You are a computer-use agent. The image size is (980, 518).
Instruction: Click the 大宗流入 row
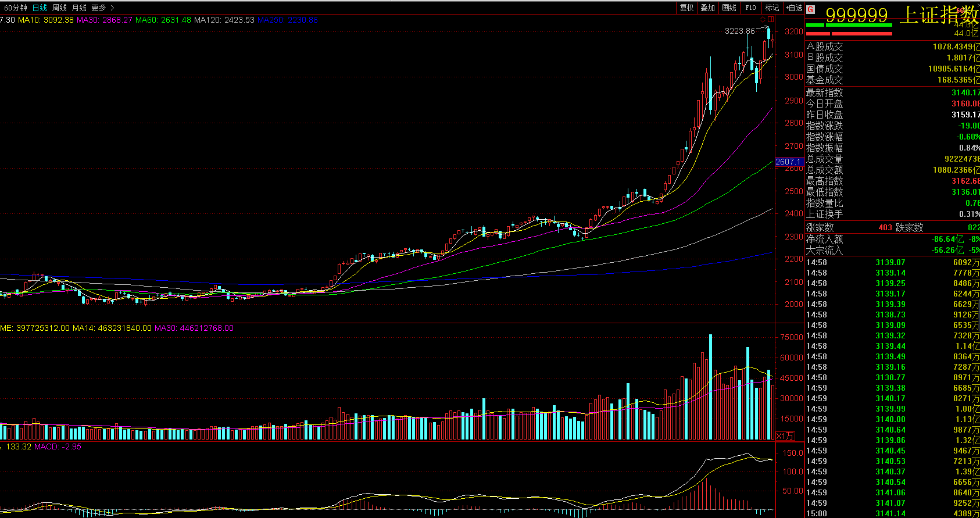click(x=892, y=250)
